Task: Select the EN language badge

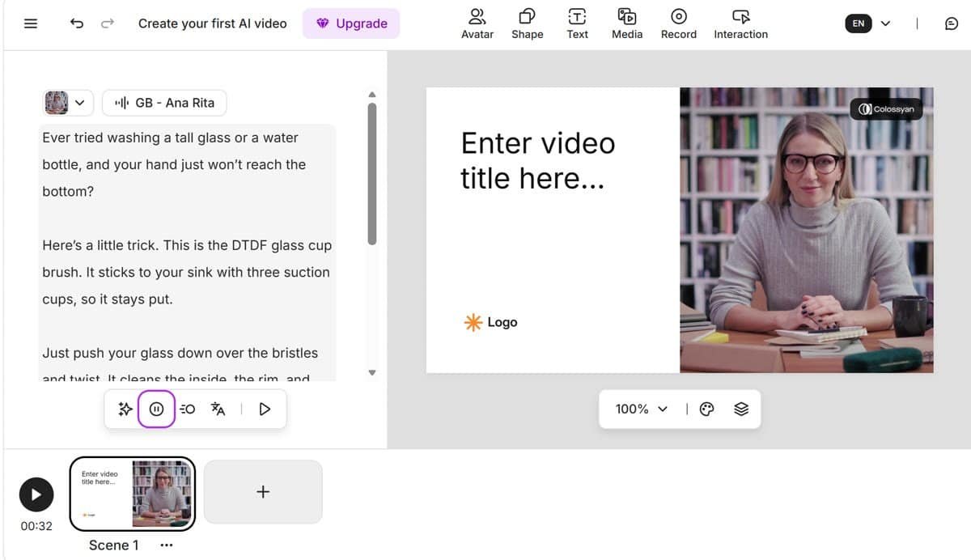Action: tap(859, 23)
